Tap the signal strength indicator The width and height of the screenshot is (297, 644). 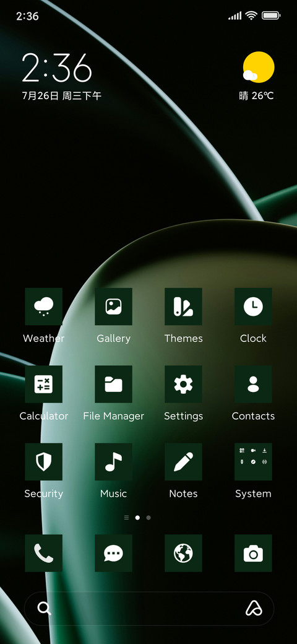tap(235, 16)
